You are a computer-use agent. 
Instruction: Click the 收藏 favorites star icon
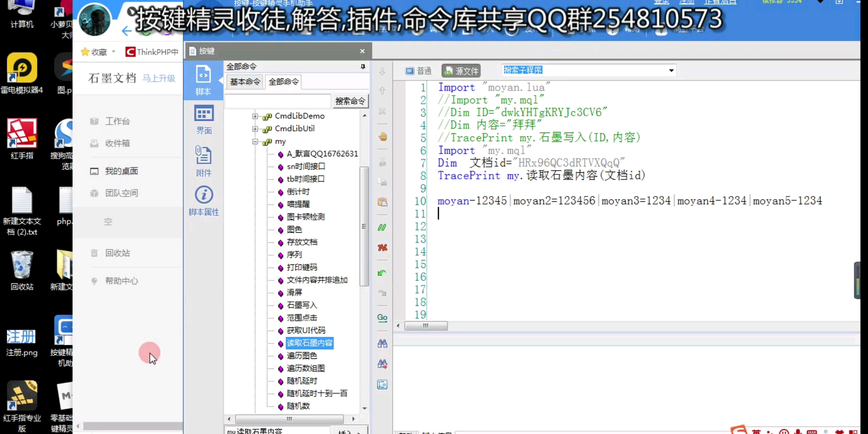[x=85, y=52]
